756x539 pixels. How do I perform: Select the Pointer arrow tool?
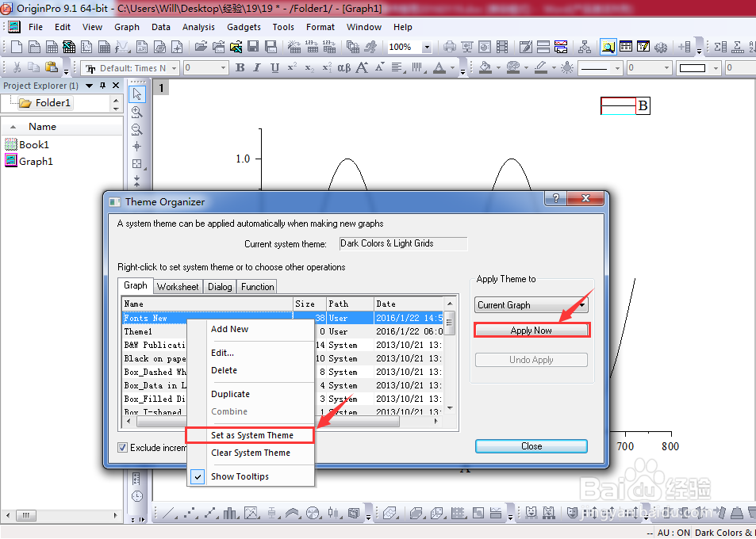click(137, 94)
